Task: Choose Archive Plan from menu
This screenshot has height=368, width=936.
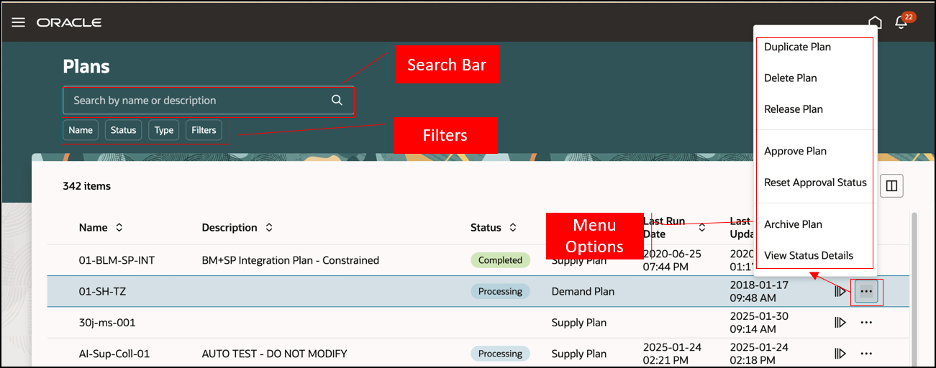Action: [793, 224]
